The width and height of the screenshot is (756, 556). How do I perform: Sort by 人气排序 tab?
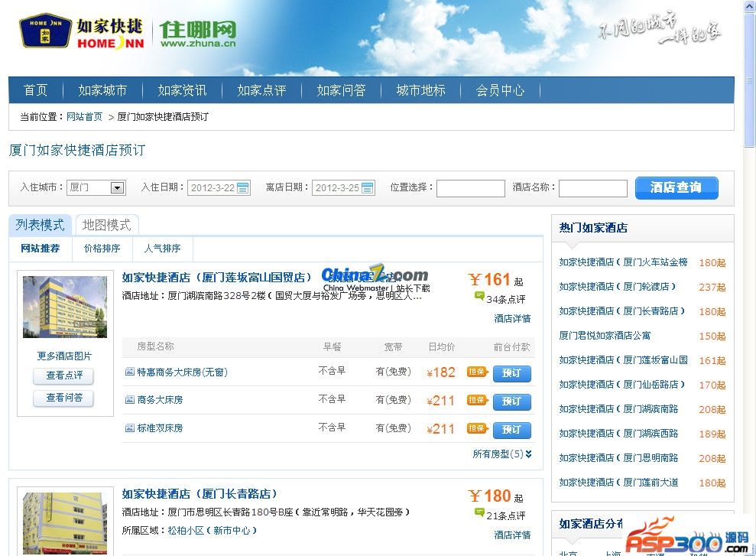click(163, 249)
